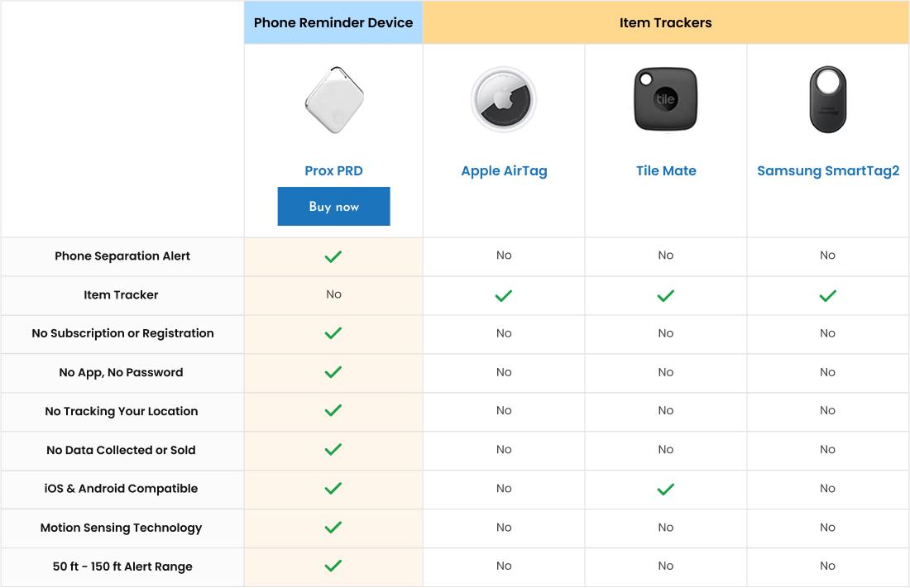Viewport: 910px width, 588px height.
Task: Click the Tile Mate product image
Action: [x=665, y=98]
